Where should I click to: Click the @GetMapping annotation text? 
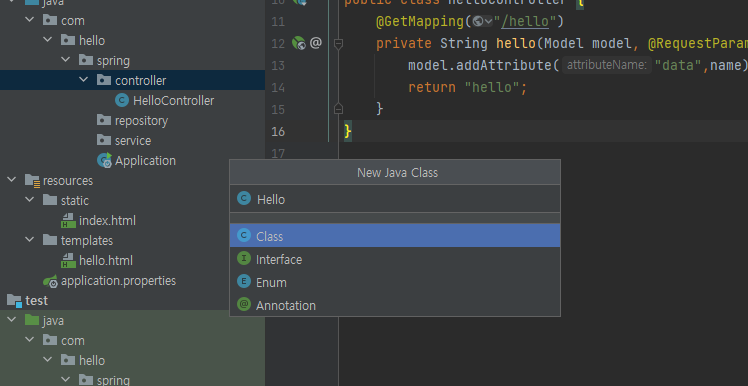(420, 21)
